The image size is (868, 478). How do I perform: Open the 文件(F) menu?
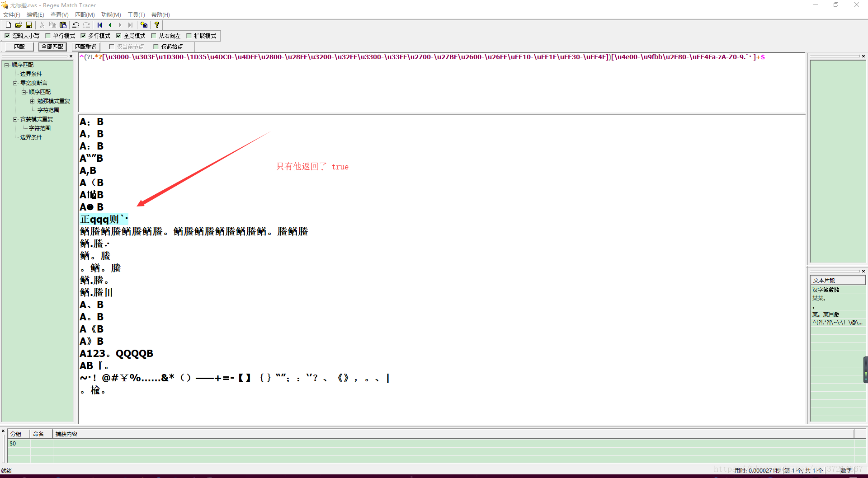[x=12, y=15]
